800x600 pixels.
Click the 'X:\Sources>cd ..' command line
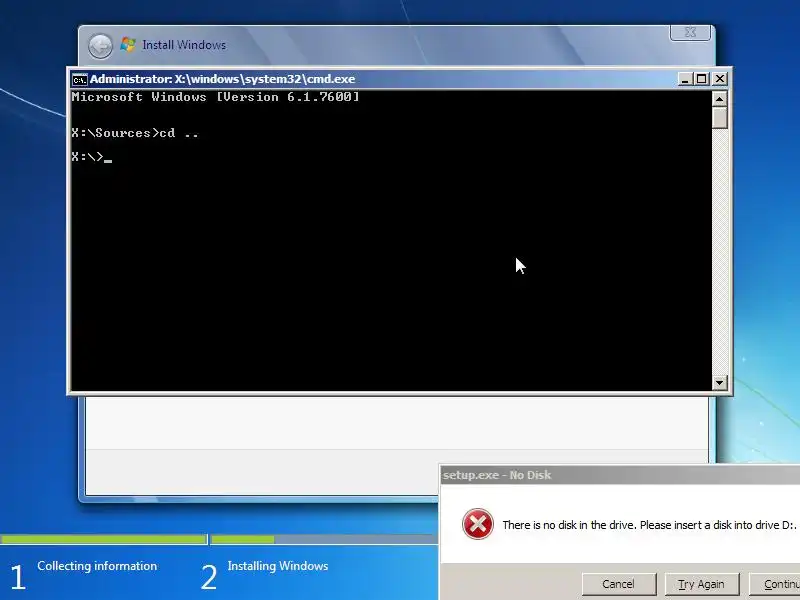[x=135, y=133]
